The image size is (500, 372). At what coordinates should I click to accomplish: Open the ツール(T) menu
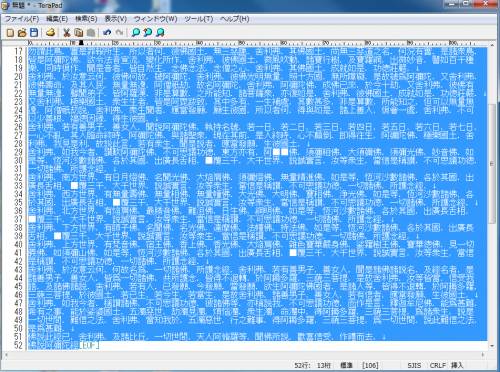199,19
